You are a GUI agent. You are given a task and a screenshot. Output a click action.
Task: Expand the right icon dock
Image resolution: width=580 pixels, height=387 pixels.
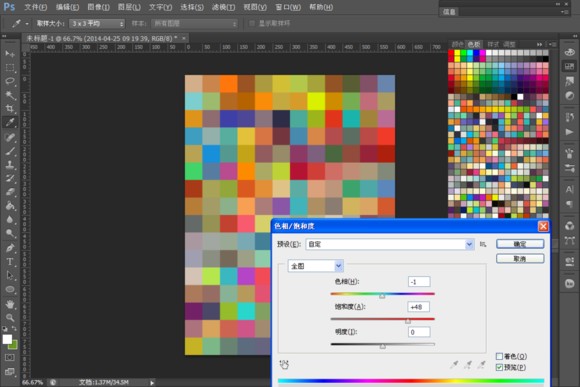point(575,36)
